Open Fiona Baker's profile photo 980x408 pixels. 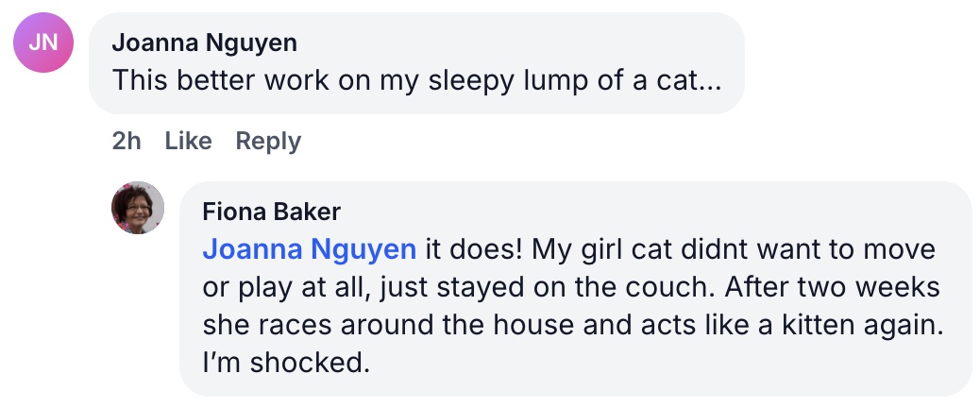point(138,208)
